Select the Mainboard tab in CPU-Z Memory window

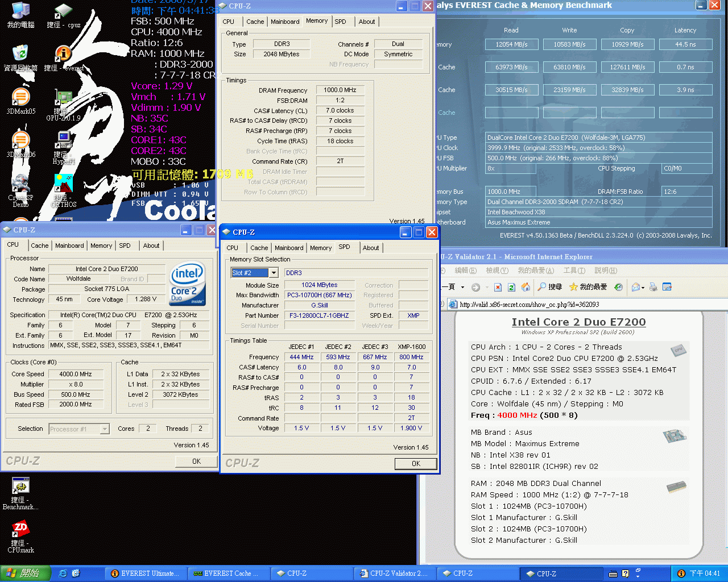[x=285, y=22]
